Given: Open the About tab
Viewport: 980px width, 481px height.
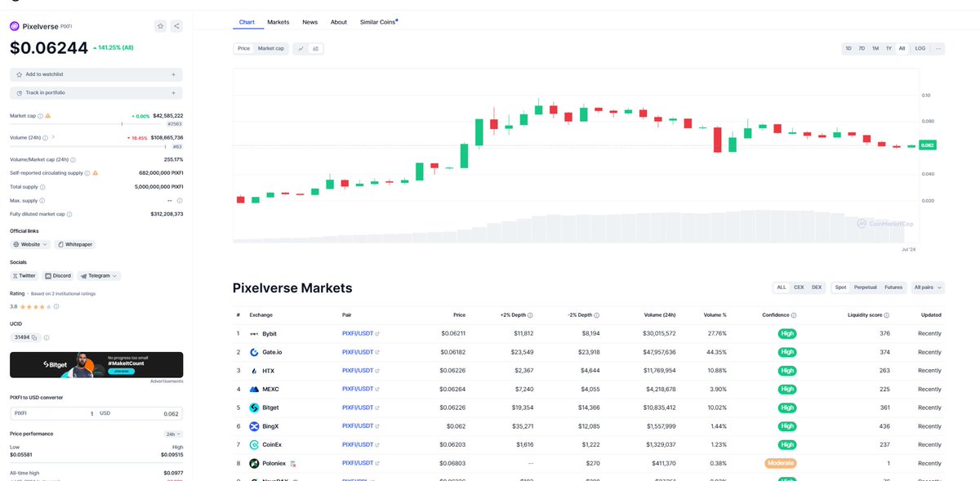Looking at the screenshot, I should coord(339,22).
